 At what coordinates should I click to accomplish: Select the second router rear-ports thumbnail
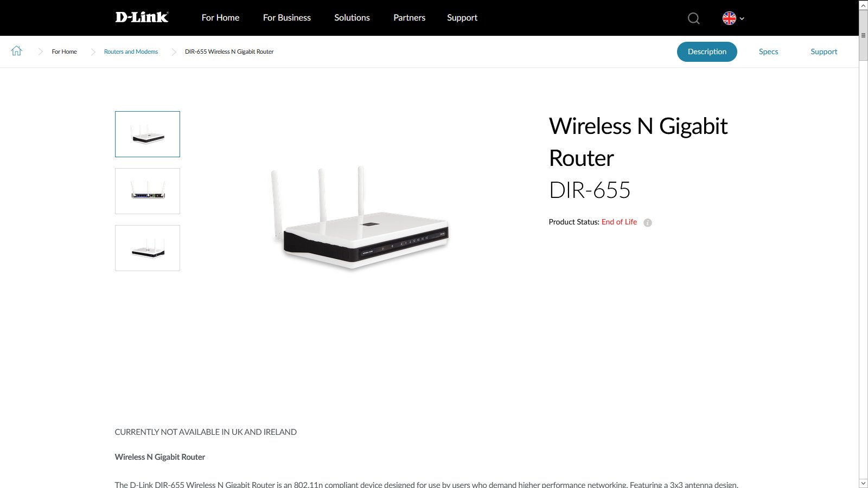(148, 191)
